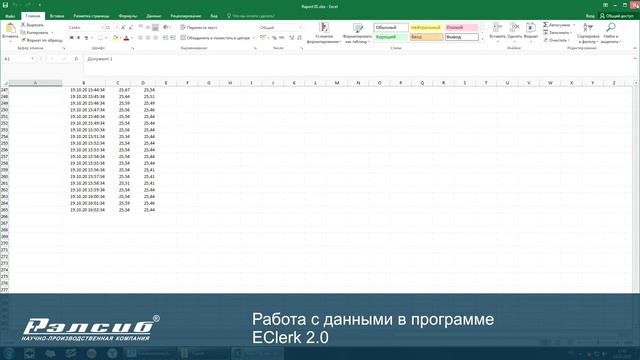
Task: Switch to the Формулы tab
Action: (x=128, y=16)
